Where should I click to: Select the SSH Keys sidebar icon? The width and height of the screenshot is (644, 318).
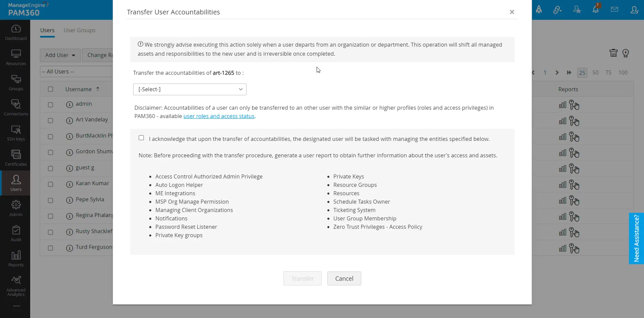pos(16,133)
